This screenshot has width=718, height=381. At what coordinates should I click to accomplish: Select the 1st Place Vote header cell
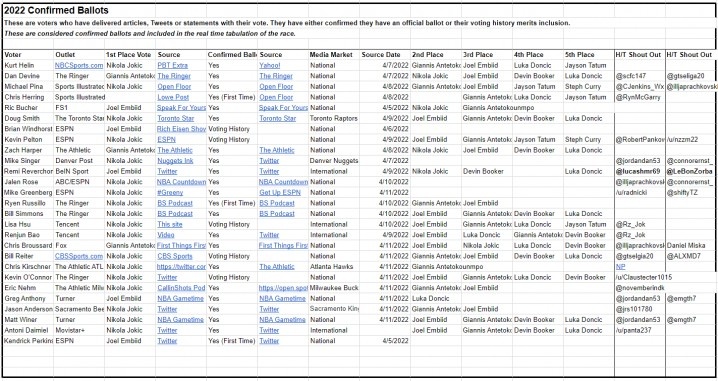(130, 54)
